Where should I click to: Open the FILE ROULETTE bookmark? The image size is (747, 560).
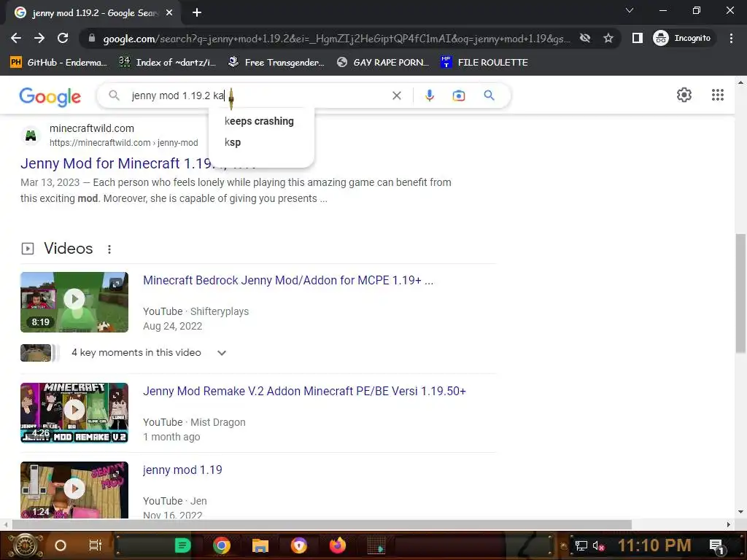[484, 63]
